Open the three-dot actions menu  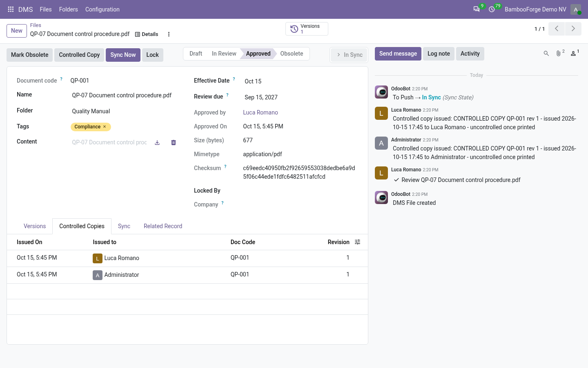coord(169,34)
